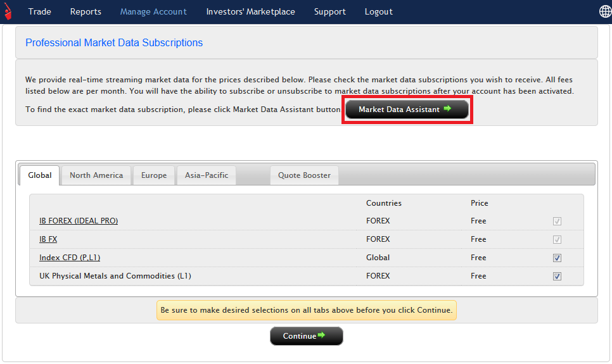Select the Global tab
The width and height of the screenshot is (612, 364).
click(x=40, y=175)
